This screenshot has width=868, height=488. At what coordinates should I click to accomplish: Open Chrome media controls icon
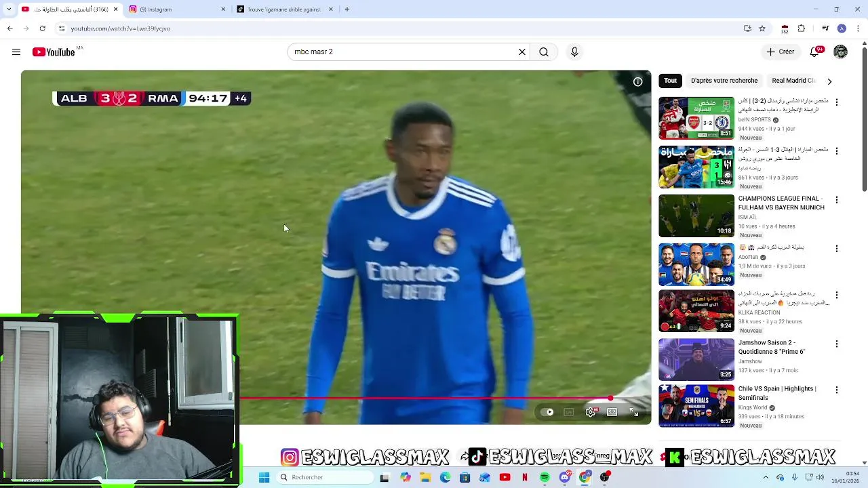tap(825, 28)
